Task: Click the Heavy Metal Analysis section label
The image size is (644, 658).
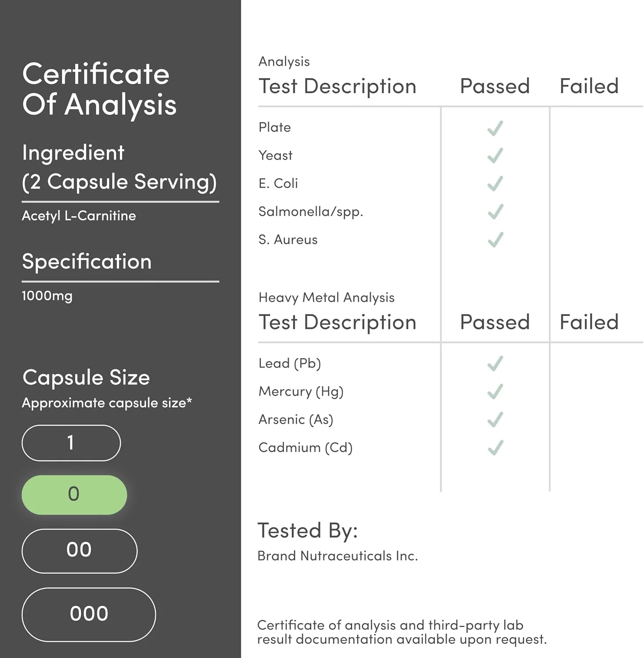Action: 326,297
